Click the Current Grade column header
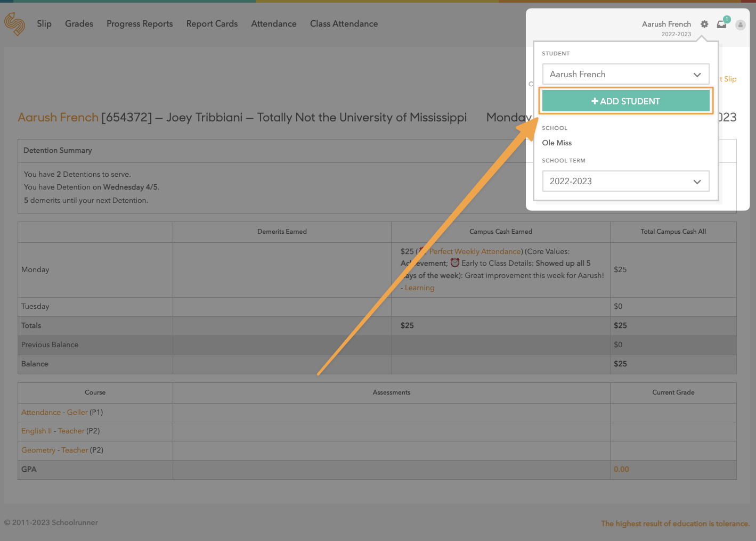Screen dimensions: 756x541 click(673, 392)
